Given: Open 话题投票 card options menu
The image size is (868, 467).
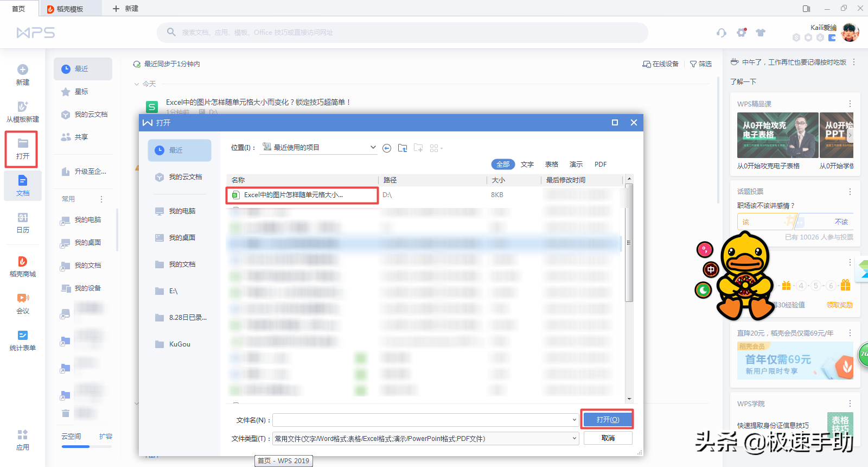Looking at the screenshot, I should click(850, 192).
